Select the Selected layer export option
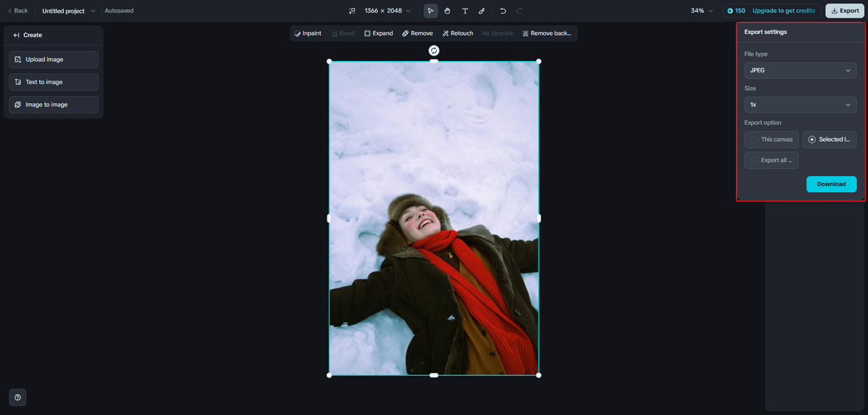This screenshot has width=868, height=415. pyautogui.click(x=829, y=140)
